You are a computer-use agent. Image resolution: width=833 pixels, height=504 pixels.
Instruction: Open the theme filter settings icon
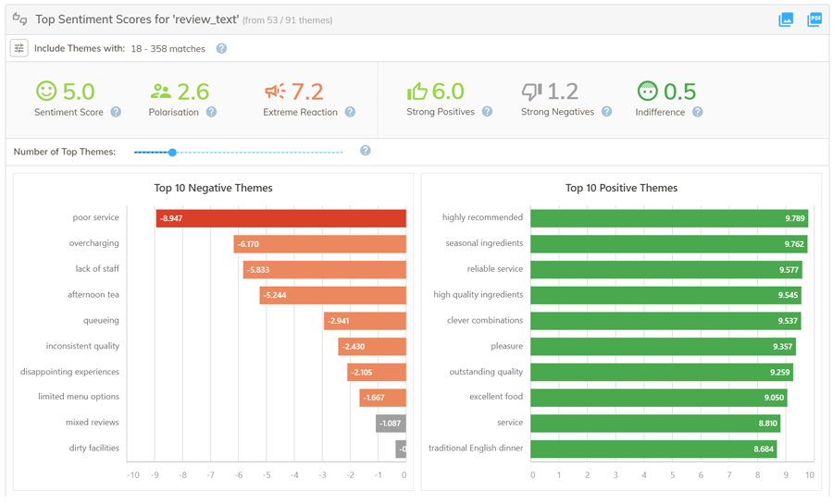tap(19, 48)
